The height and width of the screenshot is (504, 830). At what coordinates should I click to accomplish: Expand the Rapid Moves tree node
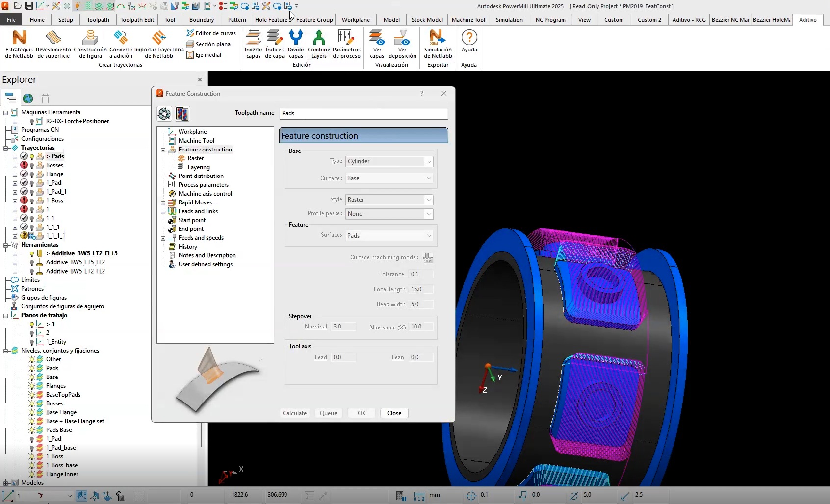tap(163, 203)
